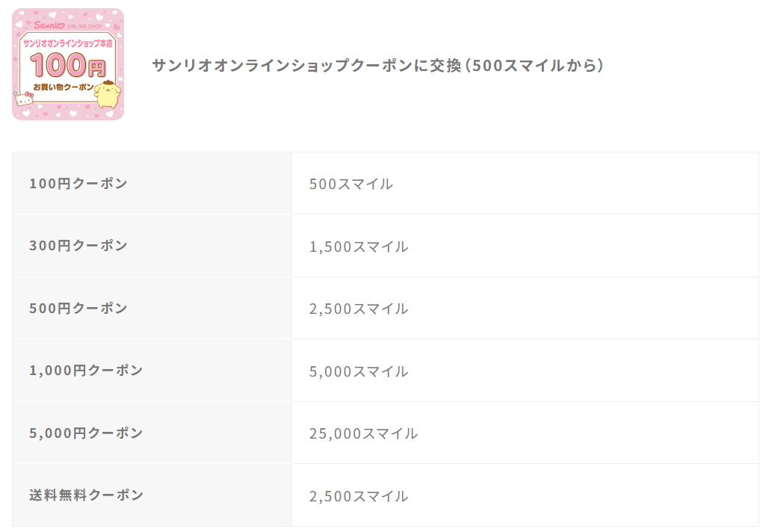This screenshot has width=766, height=532.
Task: Click the お買い物クーポン text on coupon image
Action: (x=63, y=87)
